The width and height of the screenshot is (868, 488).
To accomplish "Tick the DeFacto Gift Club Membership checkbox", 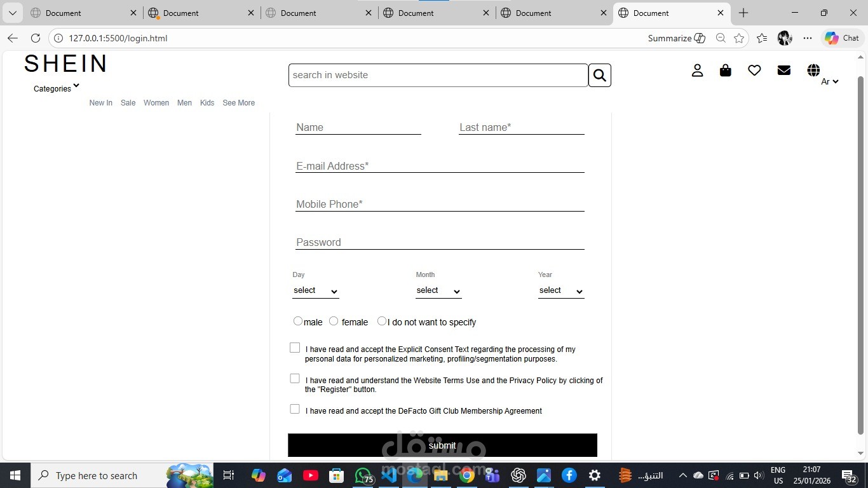I will 295,409.
